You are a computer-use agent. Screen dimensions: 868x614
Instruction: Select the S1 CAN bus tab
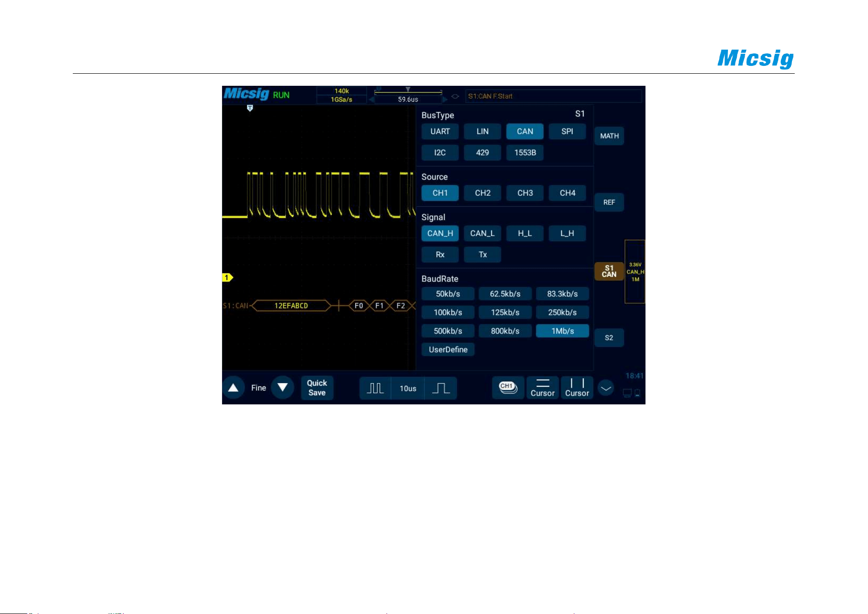[609, 271]
